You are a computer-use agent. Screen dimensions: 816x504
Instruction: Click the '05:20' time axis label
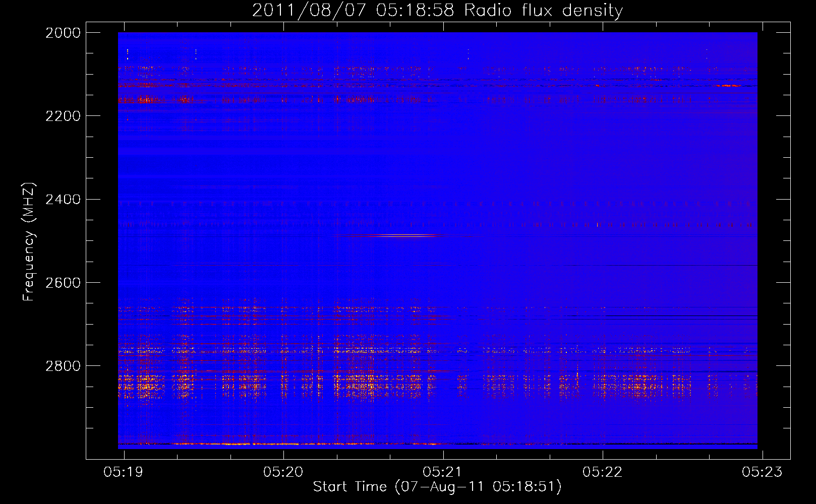click(283, 472)
